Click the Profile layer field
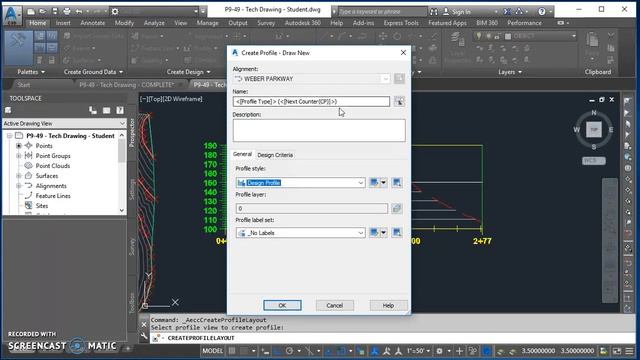The image size is (640, 360). click(x=311, y=209)
